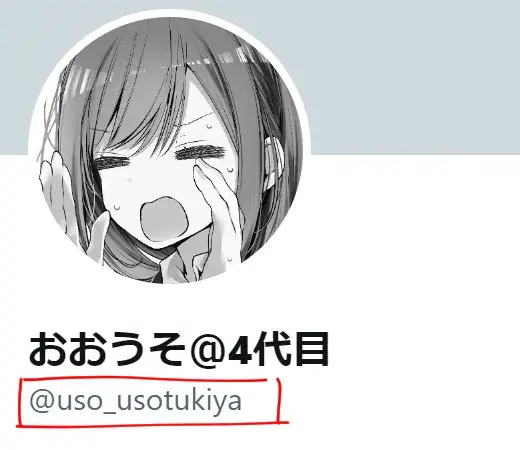Click the 目 character ending the display name
This screenshot has width=520, height=450.
[312, 349]
